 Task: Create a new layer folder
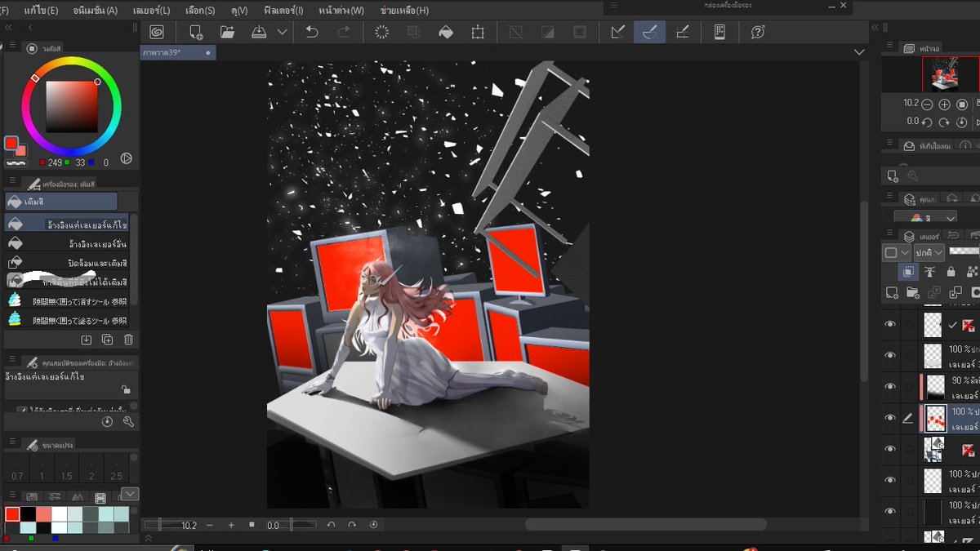point(912,293)
